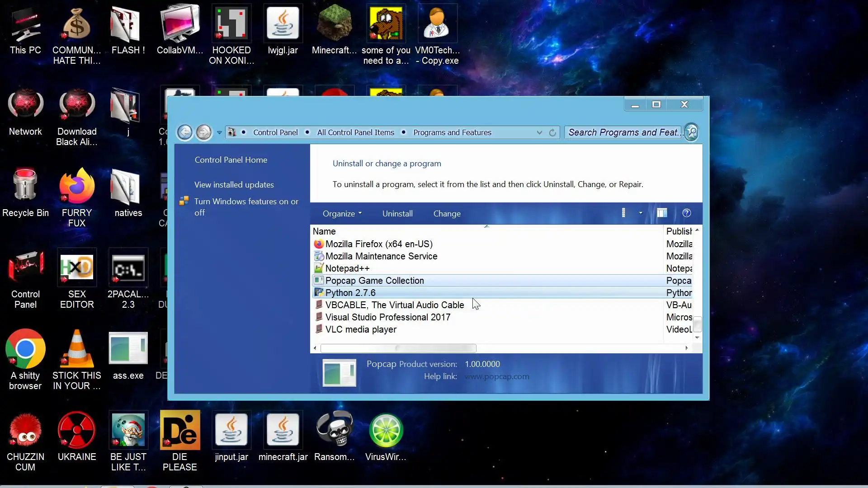Open the view options dropdown arrow
Screen dimensions: 868x488
click(641, 213)
